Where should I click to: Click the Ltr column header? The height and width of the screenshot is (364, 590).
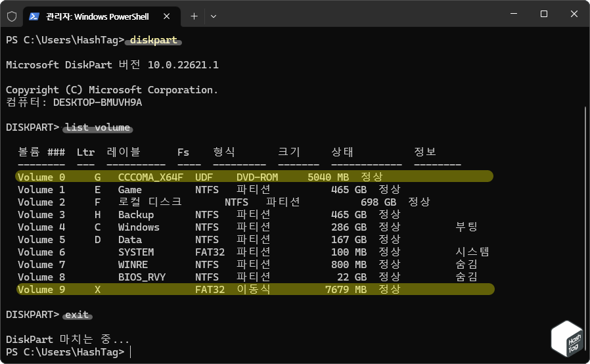coord(85,152)
